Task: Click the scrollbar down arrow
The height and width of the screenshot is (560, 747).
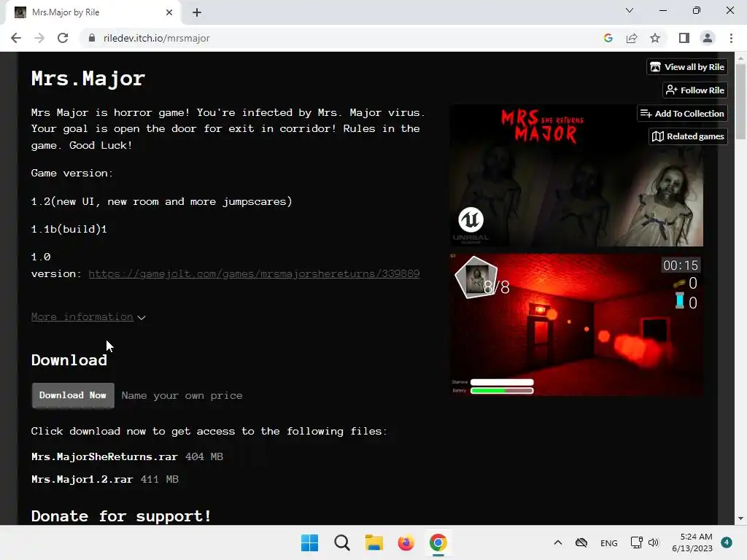Action: click(740, 518)
